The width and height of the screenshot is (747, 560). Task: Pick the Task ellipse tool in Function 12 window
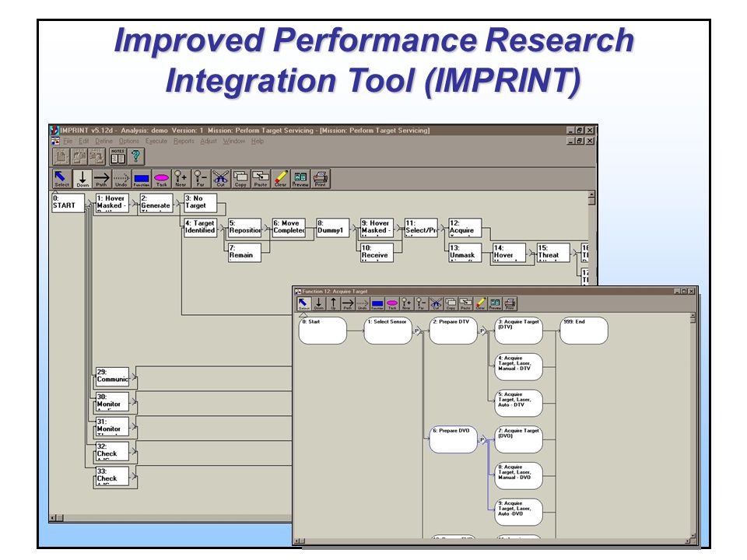coord(392,303)
